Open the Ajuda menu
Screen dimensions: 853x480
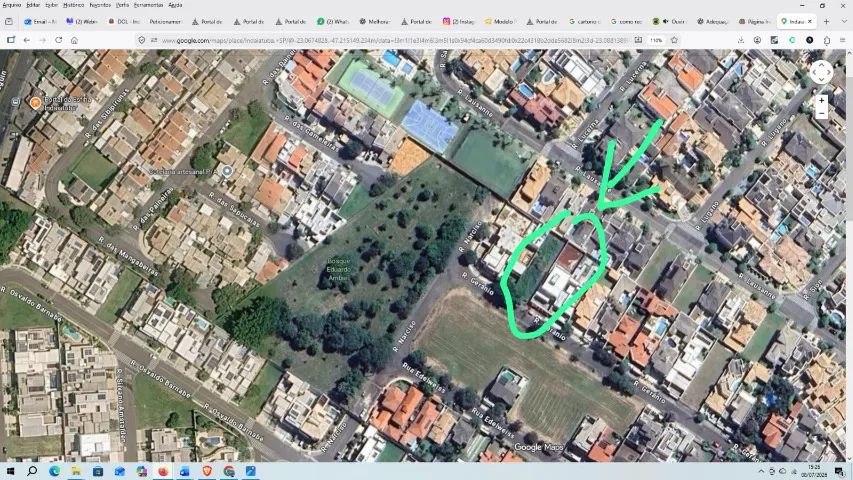pyautogui.click(x=175, y=5)
